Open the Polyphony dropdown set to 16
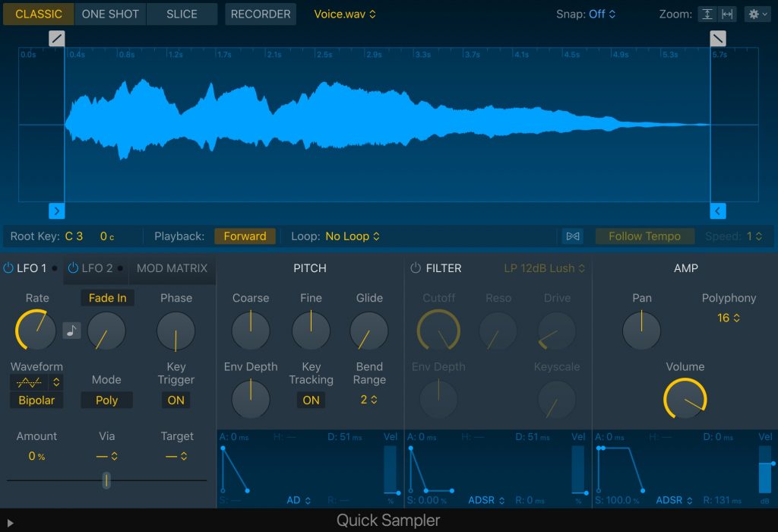Viewport: 778px width, 532px height. (x=729, y=318)
